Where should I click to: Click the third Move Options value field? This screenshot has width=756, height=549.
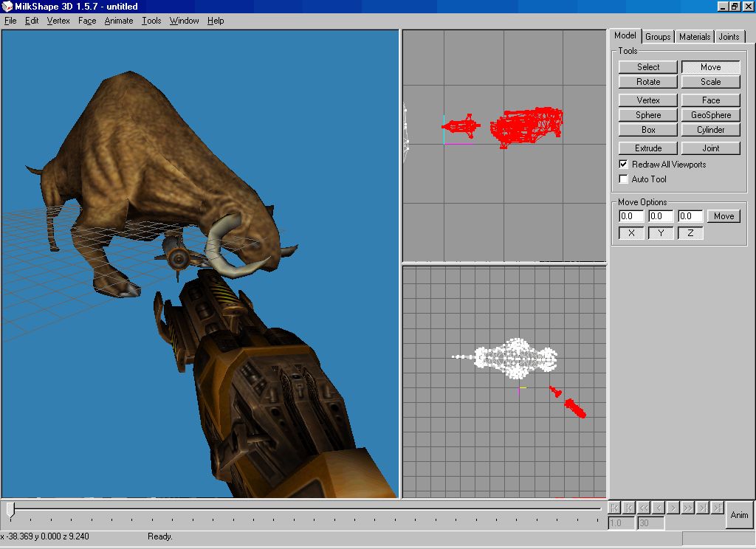tap(690, 216)
